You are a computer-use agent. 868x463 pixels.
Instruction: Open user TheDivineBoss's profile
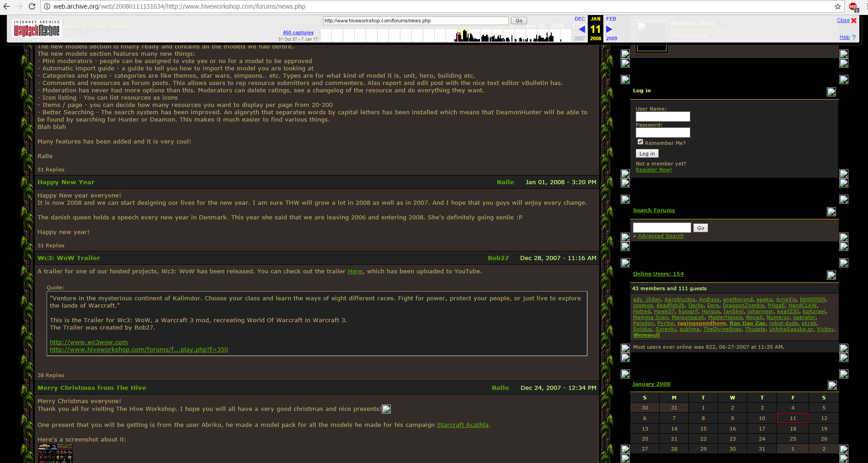pyautogui.click(x=722, y=329)
